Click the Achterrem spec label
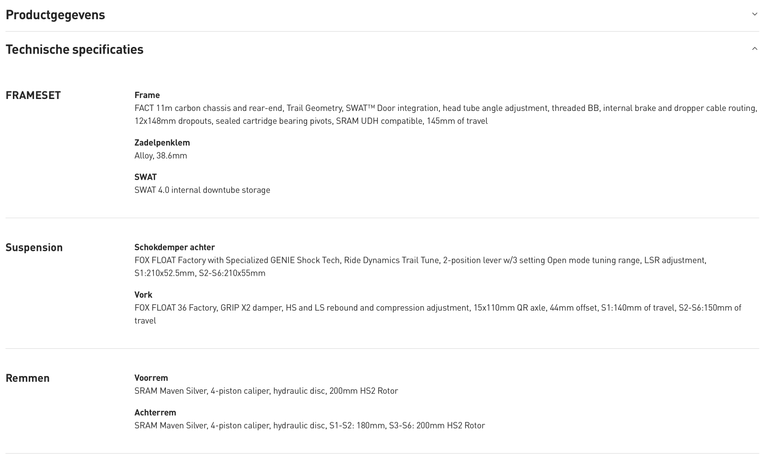The width and height of the screenshot is (770, 454). click(155, 412)
